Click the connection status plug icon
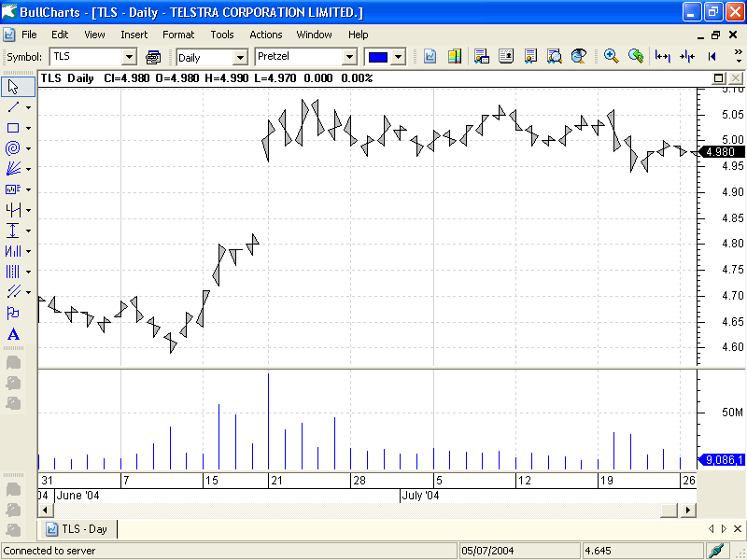747x560 pixels. tap(716, 551)
